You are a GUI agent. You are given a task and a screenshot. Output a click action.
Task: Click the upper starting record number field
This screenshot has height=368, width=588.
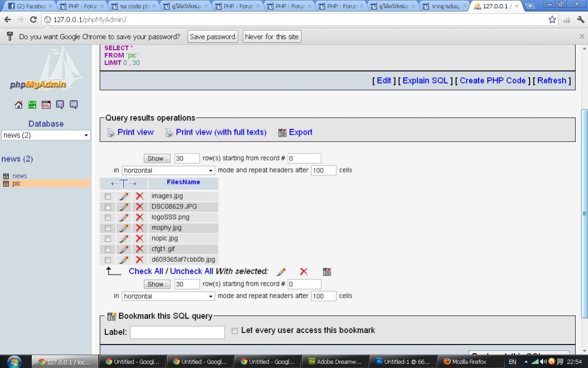click(x=305, y=158)
